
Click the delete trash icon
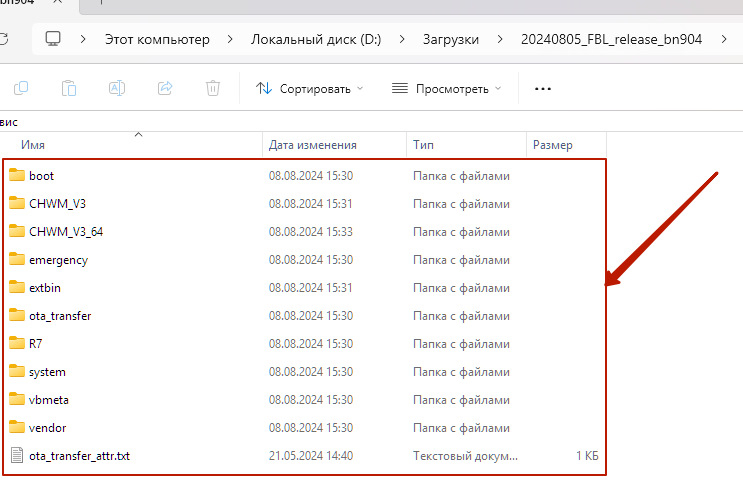point(213,88)
